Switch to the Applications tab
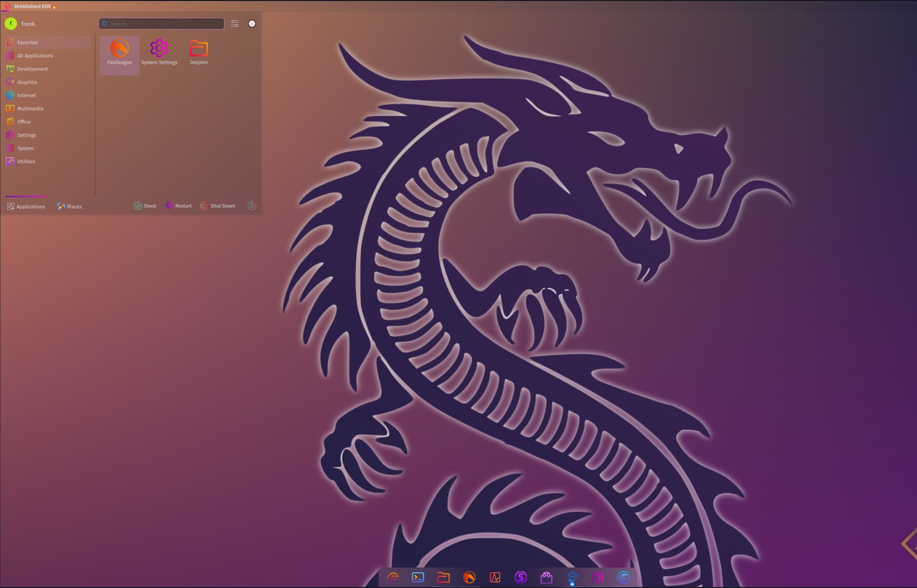This screenshot has width=917, height=588. tap(26, 206)
